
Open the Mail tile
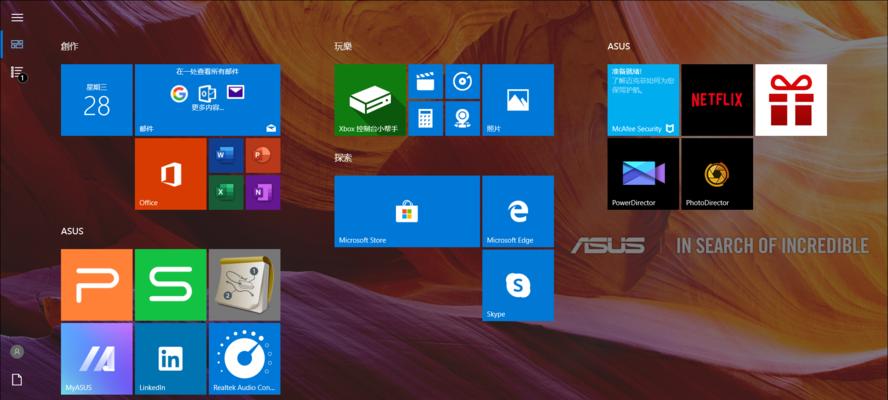[x=207, y=100]
